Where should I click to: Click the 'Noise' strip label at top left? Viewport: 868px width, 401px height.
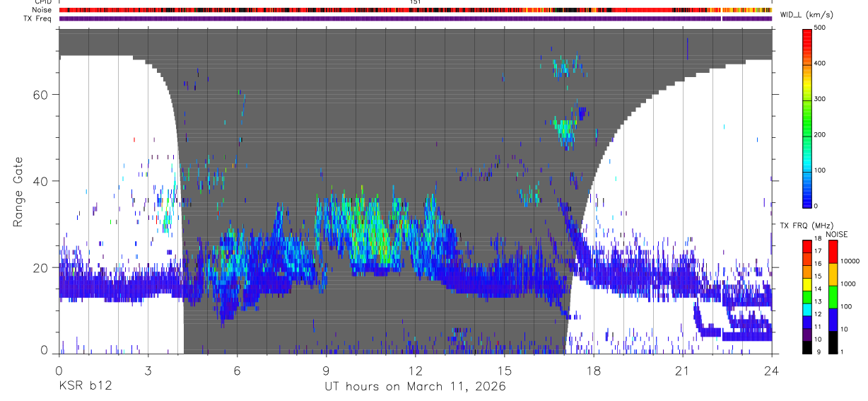[x=42, y=11]
